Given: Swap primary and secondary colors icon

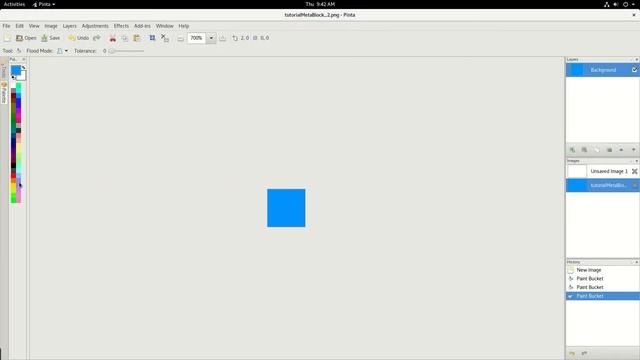Looking at the screenshot, I should coord(23,67).
